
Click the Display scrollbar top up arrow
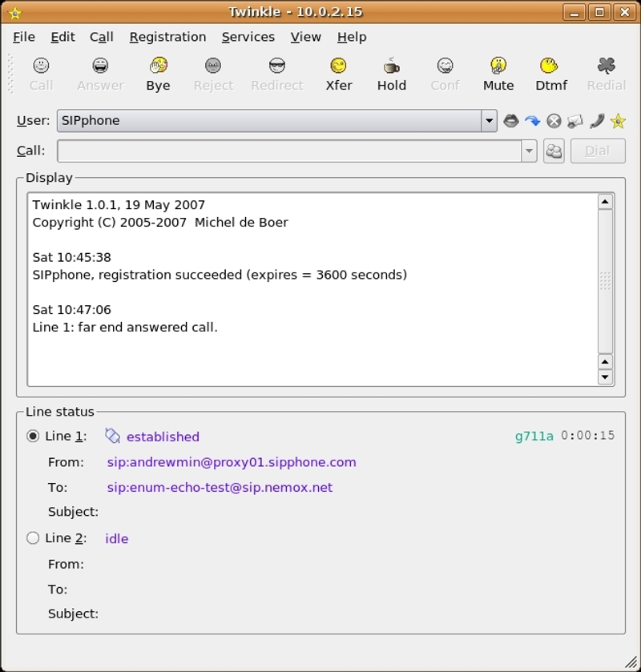coord(605,202)
